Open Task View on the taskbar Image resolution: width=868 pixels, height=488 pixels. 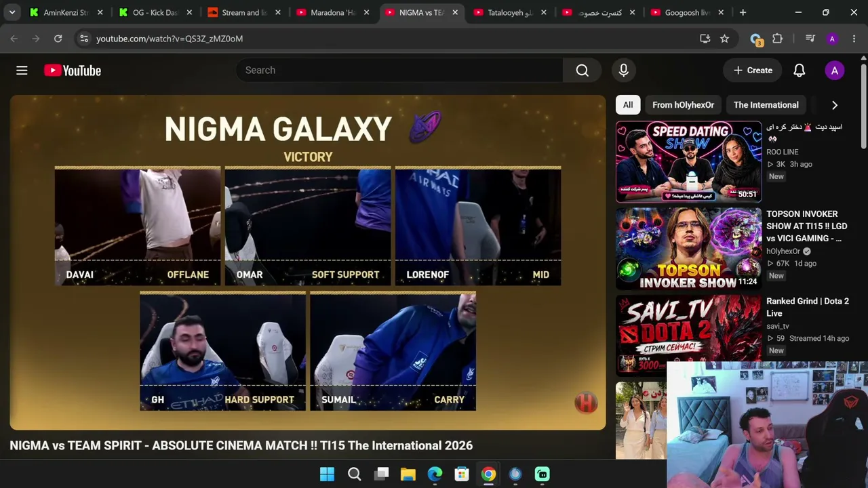click(x=381, y=474)
